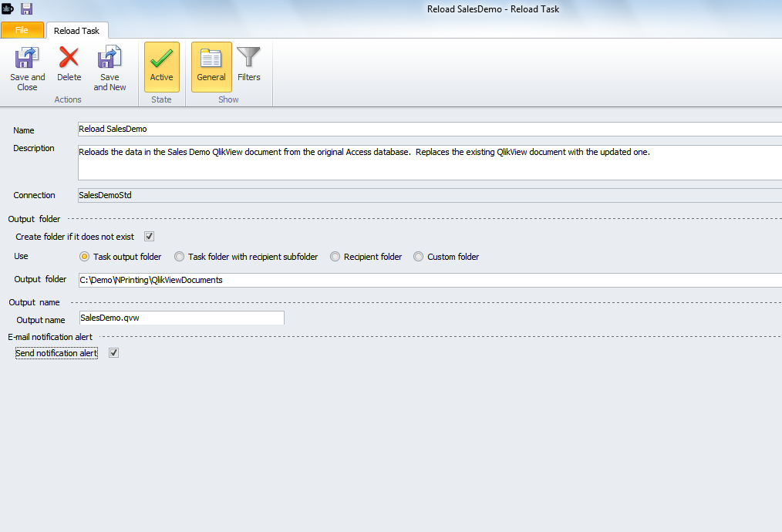Click the Save and Close ribbon icon
The width and height of the screenshot is (782, 532).
pos(27,69)
